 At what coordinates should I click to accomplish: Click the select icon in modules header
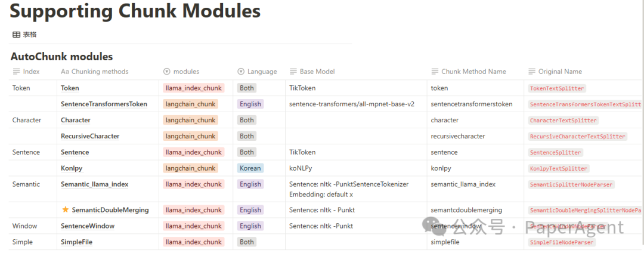click(167, 72)
